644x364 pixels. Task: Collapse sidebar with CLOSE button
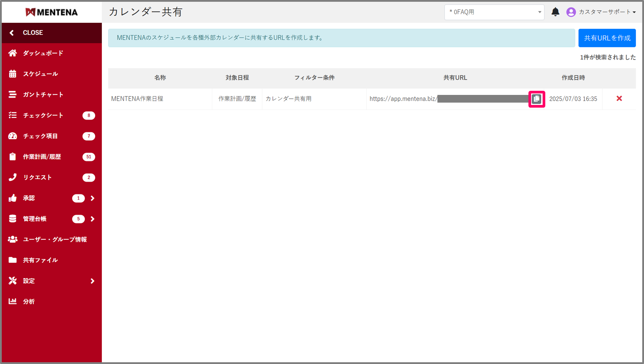click(x=33, y=33)
